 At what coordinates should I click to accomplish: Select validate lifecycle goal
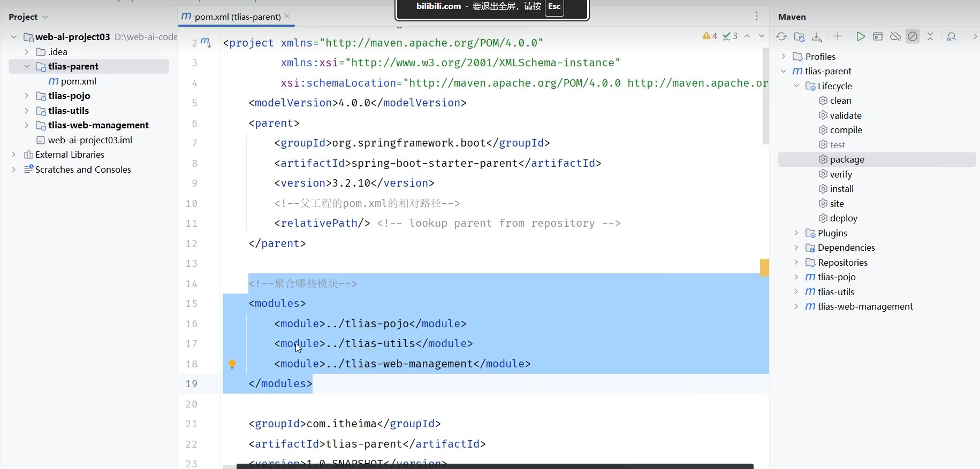click(840, 116)
